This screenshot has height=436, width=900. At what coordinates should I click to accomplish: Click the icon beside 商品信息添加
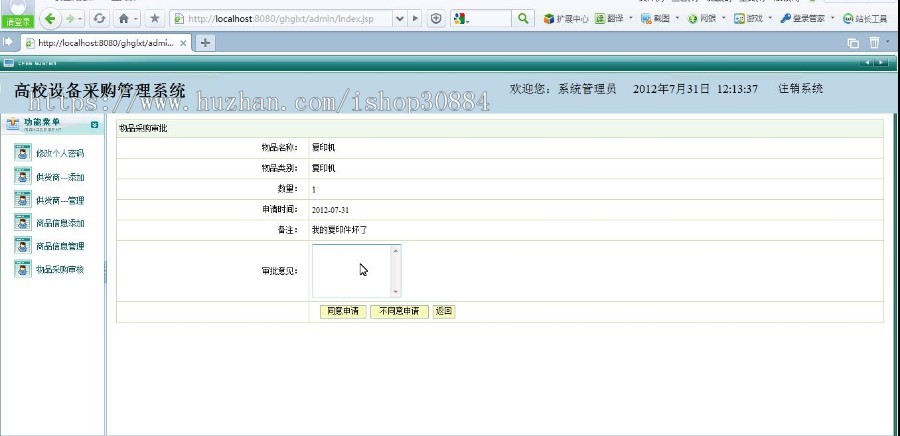[x=22, y=222]
